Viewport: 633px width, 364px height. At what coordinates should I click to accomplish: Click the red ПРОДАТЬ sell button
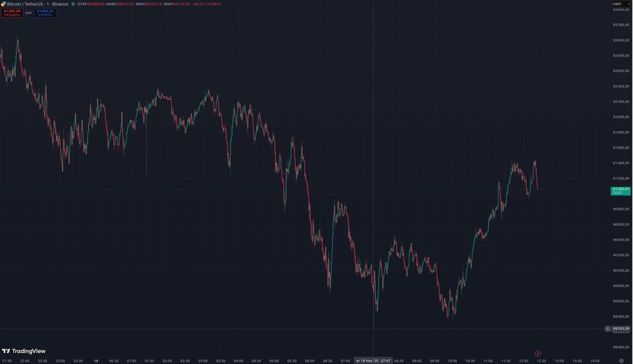click(12, 13)
